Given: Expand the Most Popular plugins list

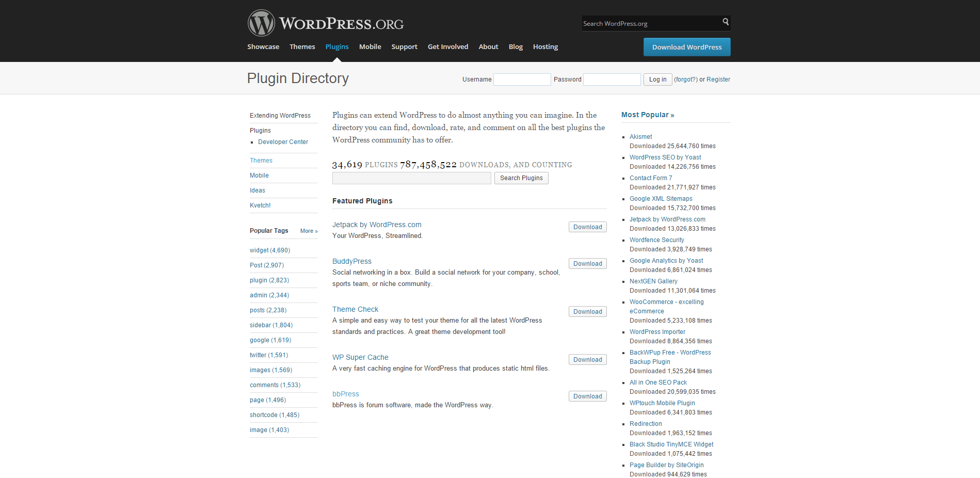Looking at the screenshot, I should (647, 115).
